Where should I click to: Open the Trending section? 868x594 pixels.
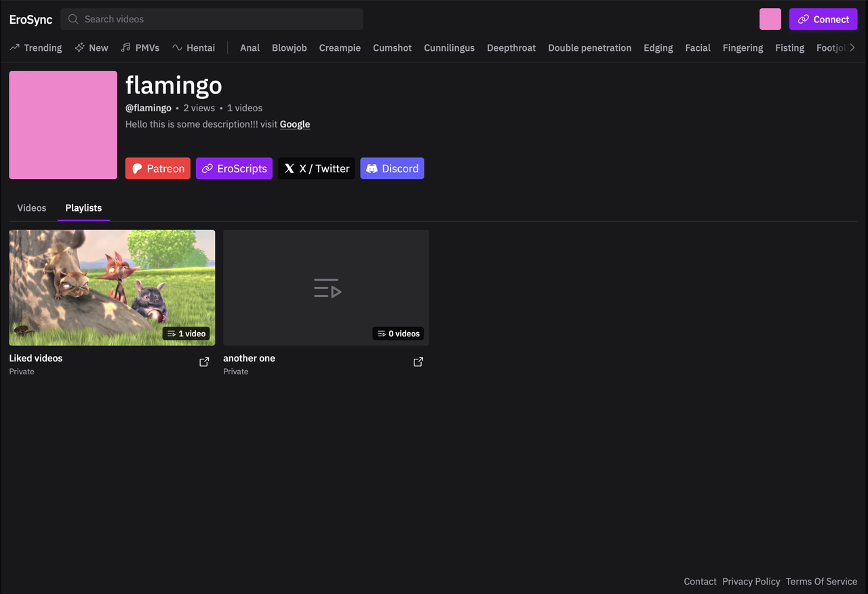pos(36,47)
